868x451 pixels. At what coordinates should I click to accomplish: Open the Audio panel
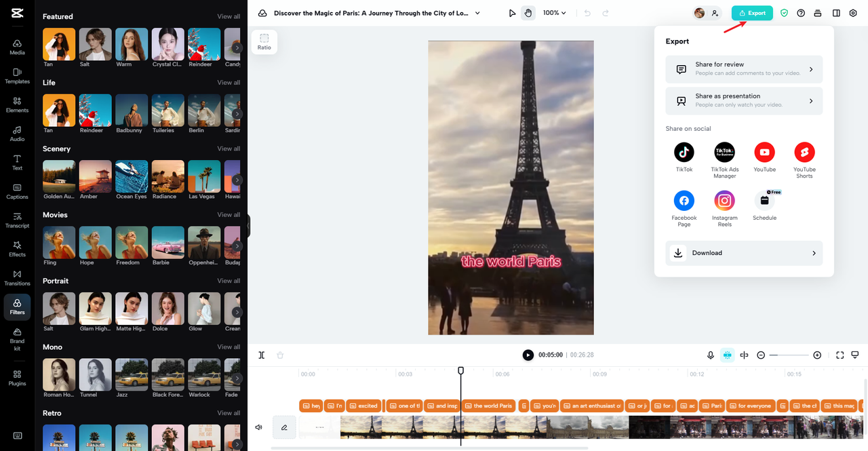[x=17, y=134]
